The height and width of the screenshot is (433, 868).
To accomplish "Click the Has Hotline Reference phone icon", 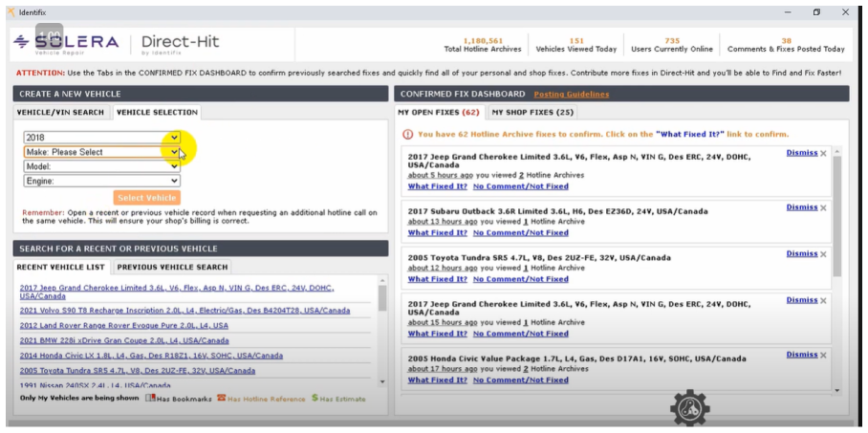I will coord(221,398).
